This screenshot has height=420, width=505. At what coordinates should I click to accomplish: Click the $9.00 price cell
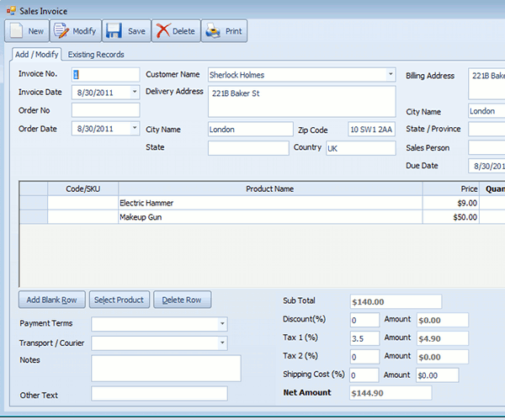point(450,203)
